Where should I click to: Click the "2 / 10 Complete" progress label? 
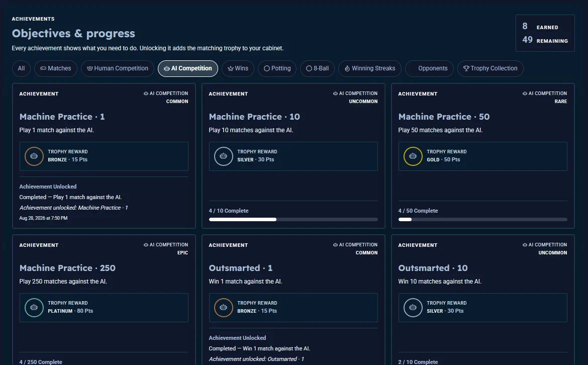[x=418, y=362]
